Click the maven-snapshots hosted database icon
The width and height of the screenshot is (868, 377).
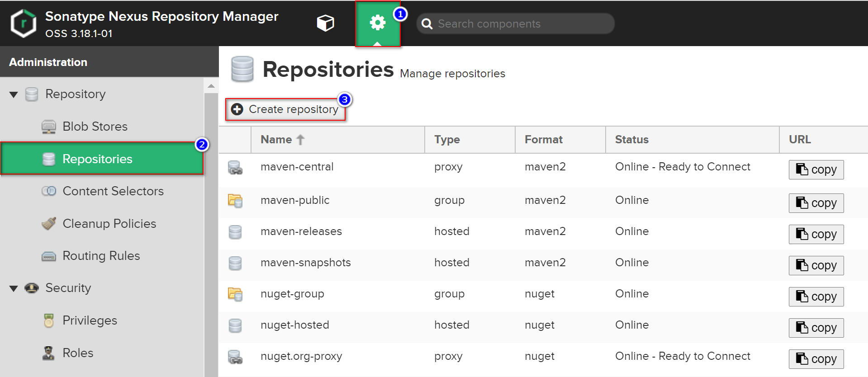point(235,263)
